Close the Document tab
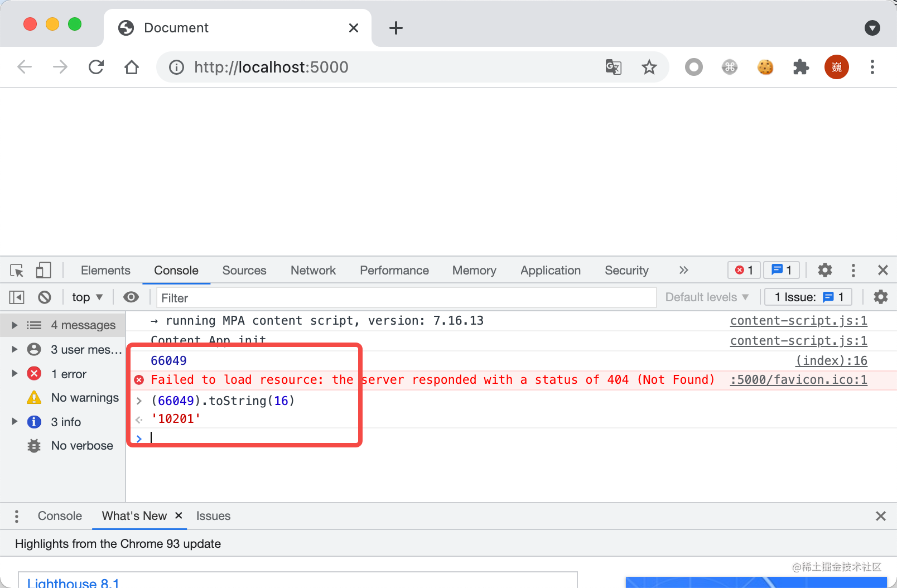Image resolution: width=897 pixels, height=588 pixels. click(354, 28)
